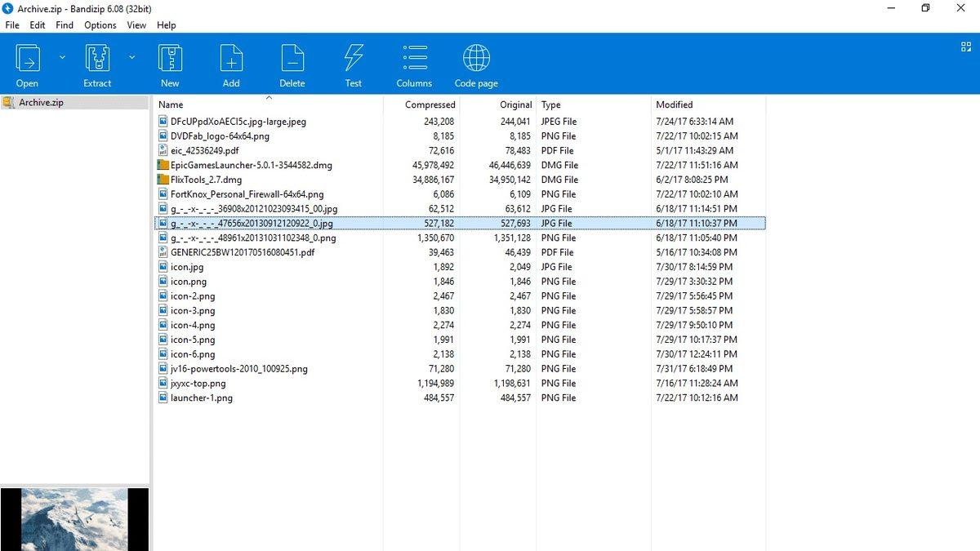The height and width of the screenshot is (551, 980).
Task: Open the Options menu
Action: [100, 25]
